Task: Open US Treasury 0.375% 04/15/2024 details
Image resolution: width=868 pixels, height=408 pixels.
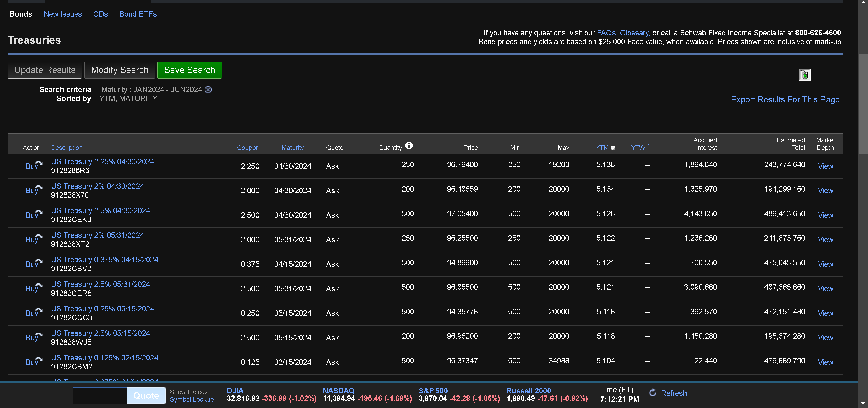Action: tap(104, 260)
